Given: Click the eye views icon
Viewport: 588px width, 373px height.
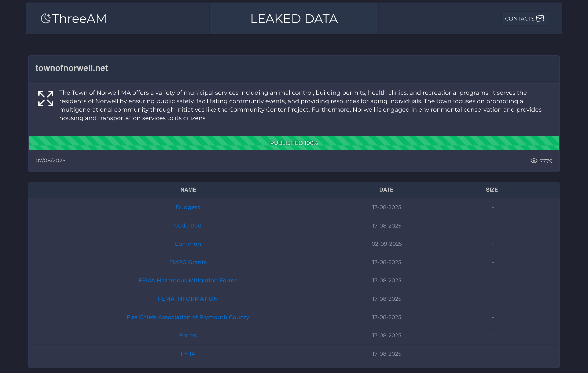Looking at the screenshot, I should pos(534,161).
